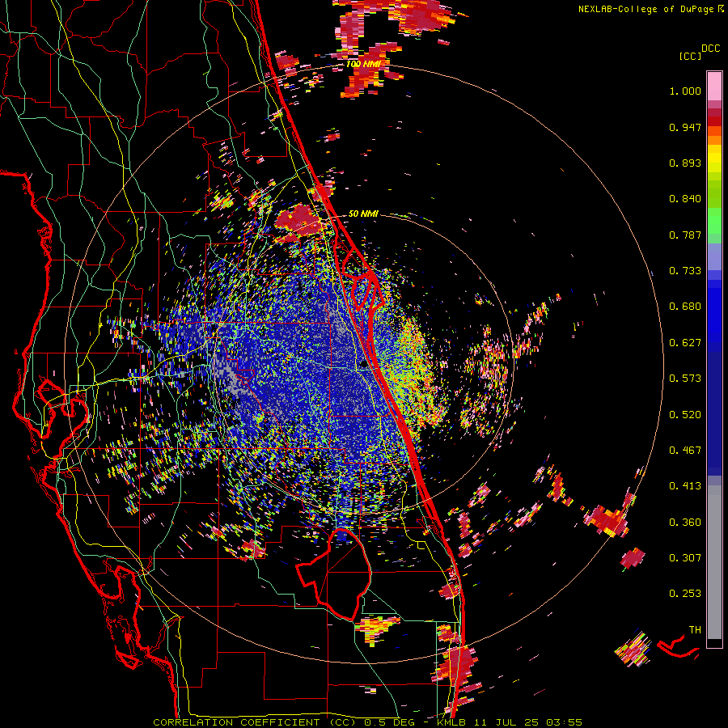Viewport: 728px width, 728px height.
Task: Pick the bright blue swatch beside 0.680
Action: (714, 311)
